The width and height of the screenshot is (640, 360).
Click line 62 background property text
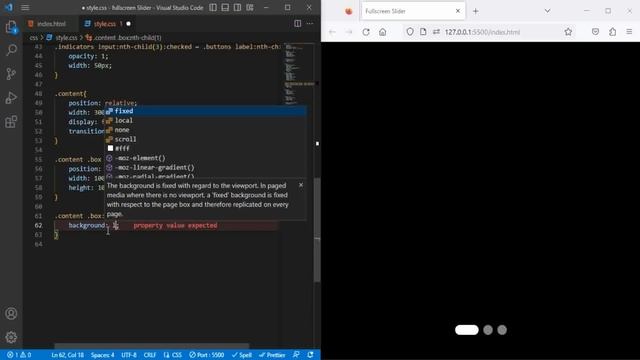[87, 225]
